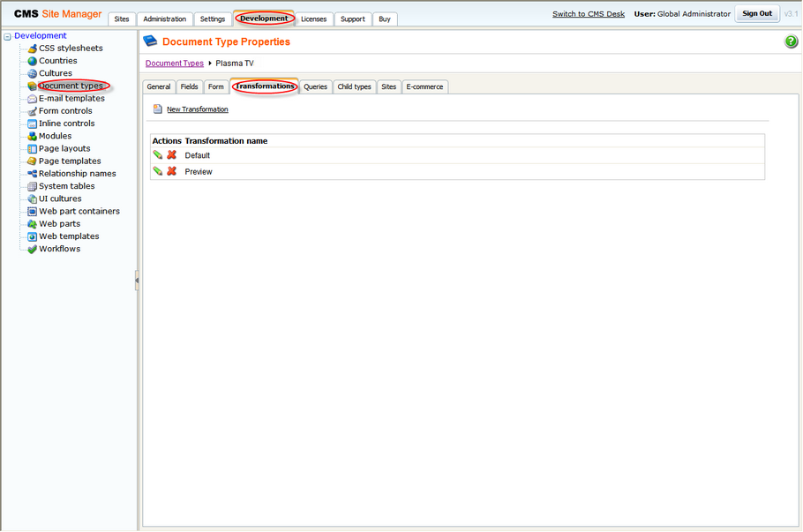Click the Modules icon

(x=33, y=136)
